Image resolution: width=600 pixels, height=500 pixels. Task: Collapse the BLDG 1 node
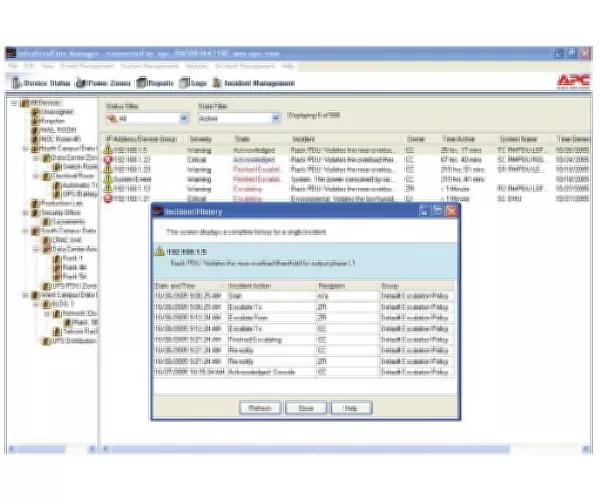[x=36, y=304]
